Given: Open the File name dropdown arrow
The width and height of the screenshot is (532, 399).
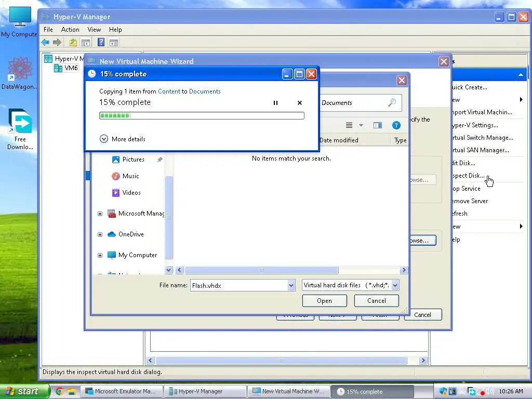Looking at the screenshot, I should click(291, 285).
